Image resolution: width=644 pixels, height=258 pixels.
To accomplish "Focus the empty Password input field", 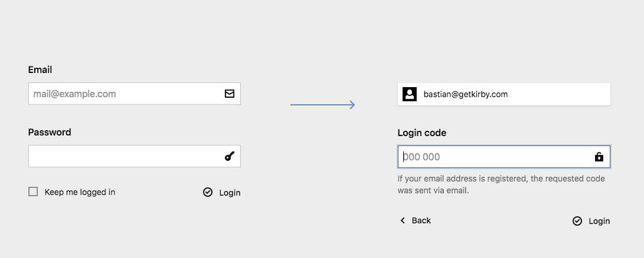I will pyautogui.click(x=134, y=156).
